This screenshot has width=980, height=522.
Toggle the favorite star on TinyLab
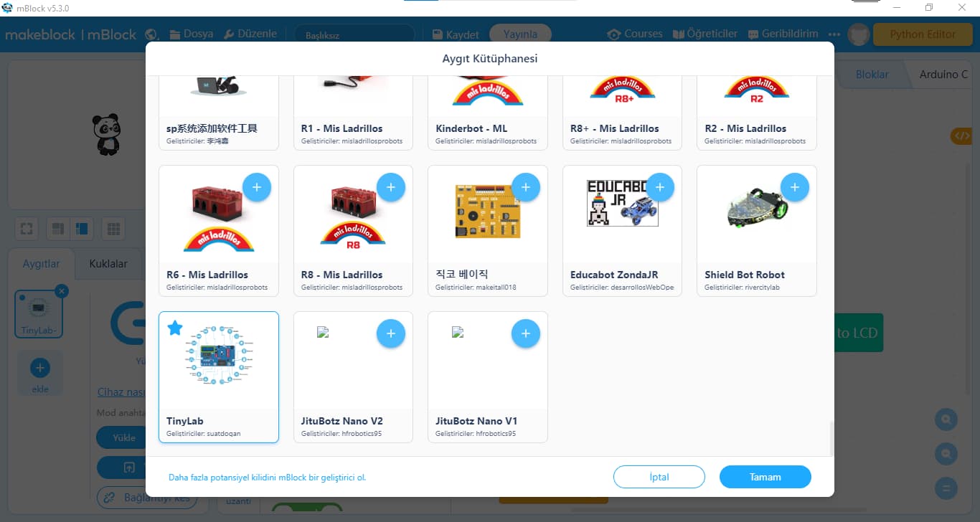coord(175,328)
